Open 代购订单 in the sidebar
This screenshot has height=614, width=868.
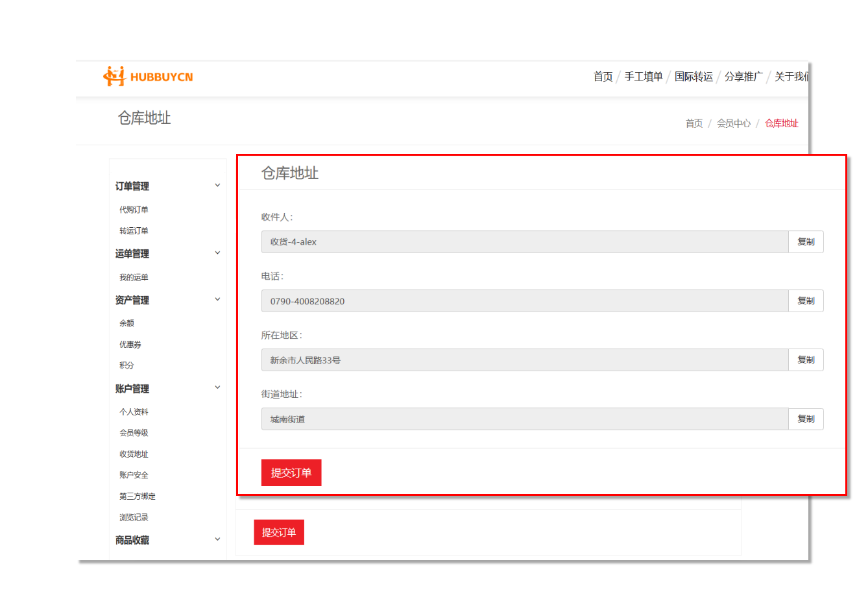134,210
